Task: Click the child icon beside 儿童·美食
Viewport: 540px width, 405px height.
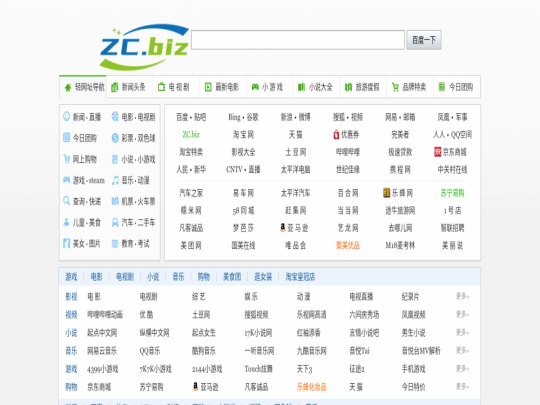Action: 66,222
